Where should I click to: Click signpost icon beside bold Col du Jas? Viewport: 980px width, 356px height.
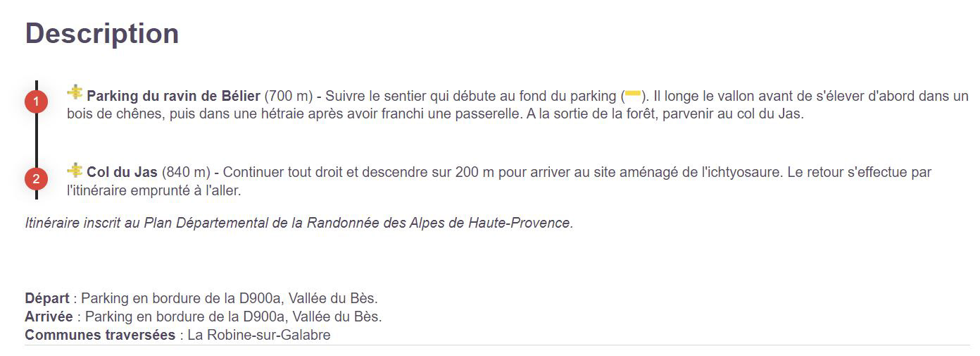[75, 170]
